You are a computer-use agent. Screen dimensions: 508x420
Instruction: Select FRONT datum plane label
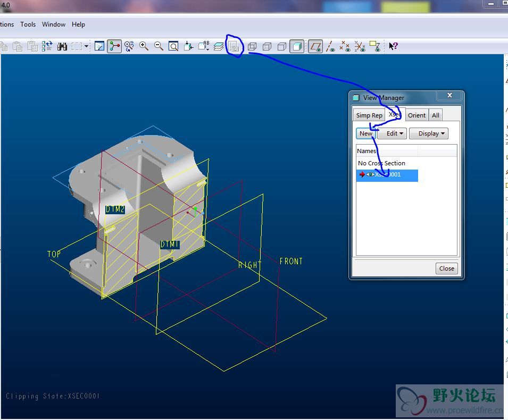tap(291, 262)
